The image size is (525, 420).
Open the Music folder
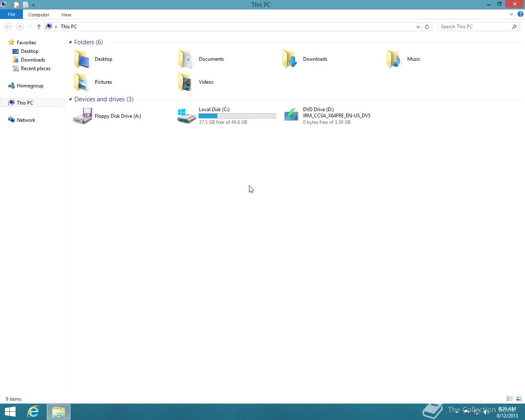click(404, 59)
